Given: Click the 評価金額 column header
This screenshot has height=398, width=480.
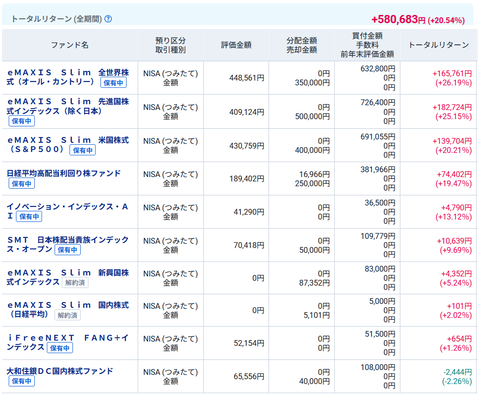Looking at the screenshot, I should 236,45.
